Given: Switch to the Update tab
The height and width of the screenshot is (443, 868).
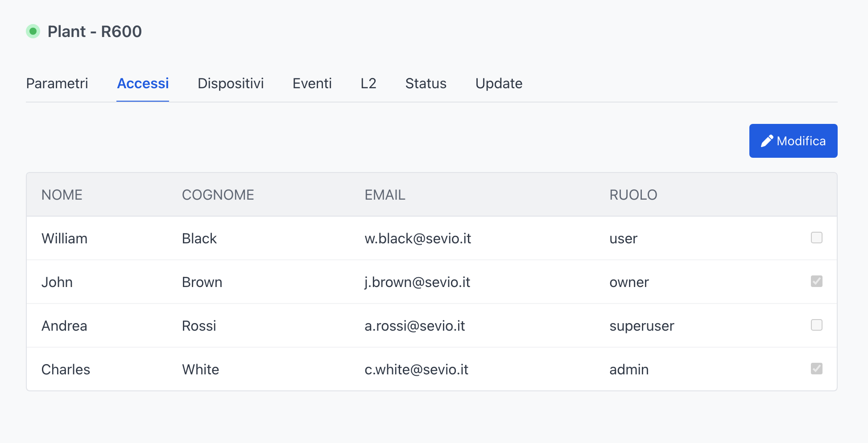Looking at the screenshot, I should 499,84.
